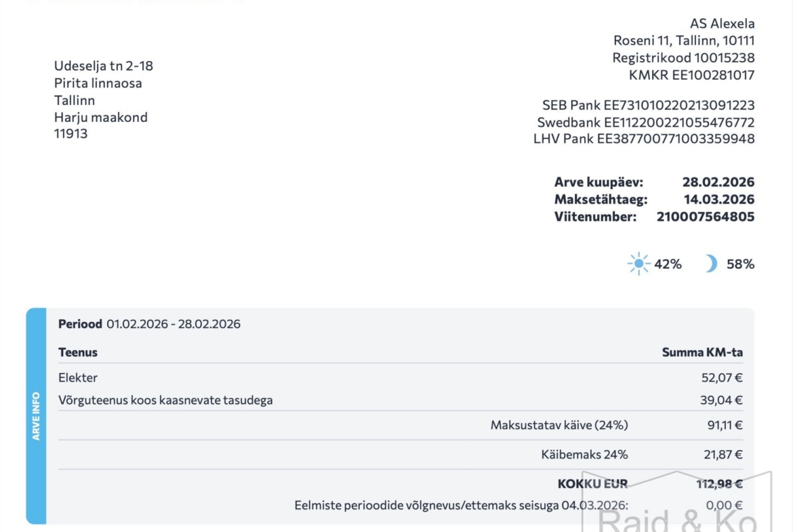Click the Arve kuupäev date 28.02.2026
793x532 pixels.
(x=718, y=182)
